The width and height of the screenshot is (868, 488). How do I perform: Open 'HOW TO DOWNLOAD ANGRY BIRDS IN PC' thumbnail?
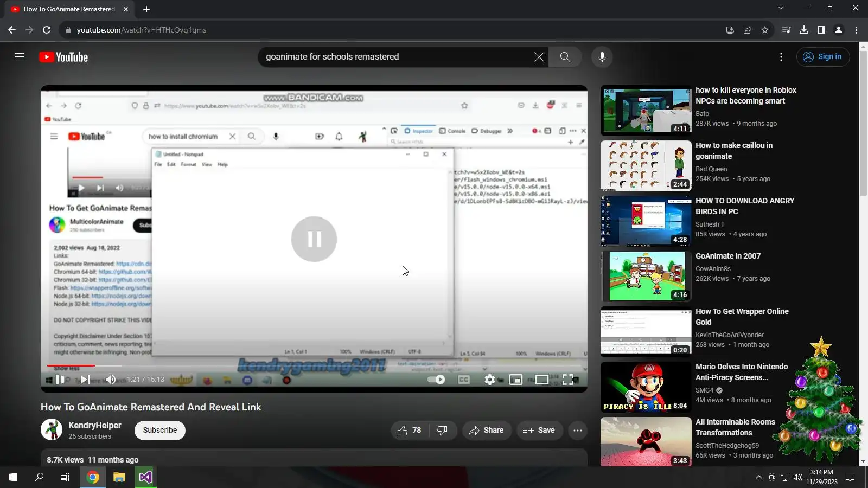point(646,221)
